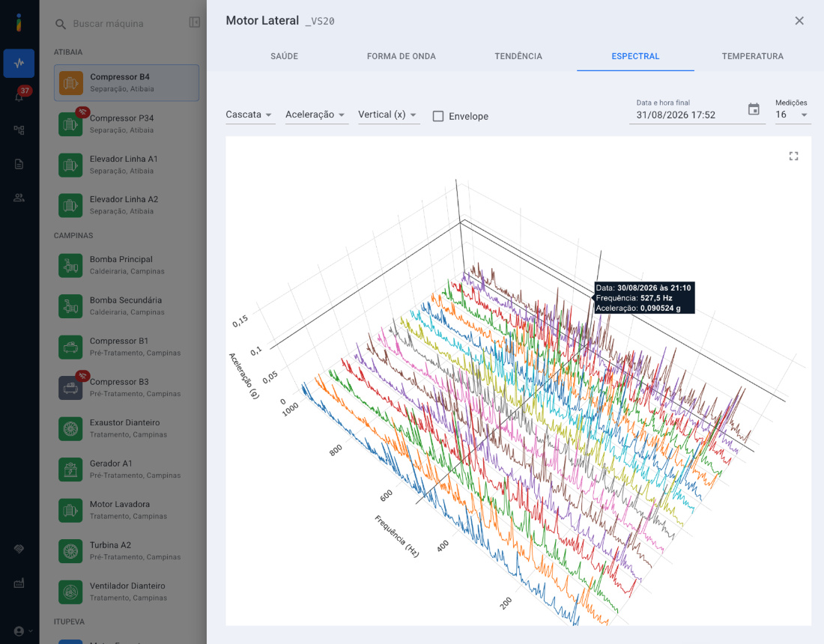Select Elevador Linha A1 machine
Screen dimensions: 824x644
click(x=126, y=165)
